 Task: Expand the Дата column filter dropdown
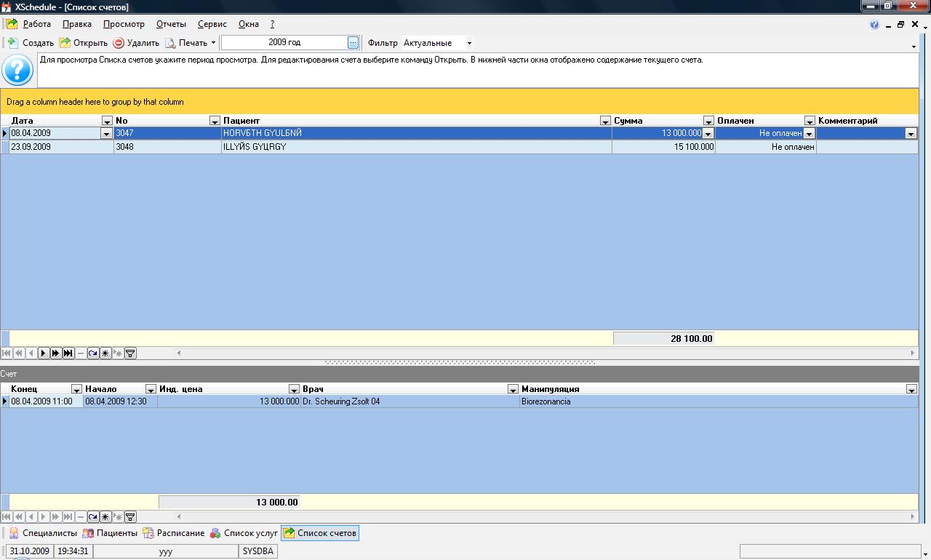coord(107,121)
